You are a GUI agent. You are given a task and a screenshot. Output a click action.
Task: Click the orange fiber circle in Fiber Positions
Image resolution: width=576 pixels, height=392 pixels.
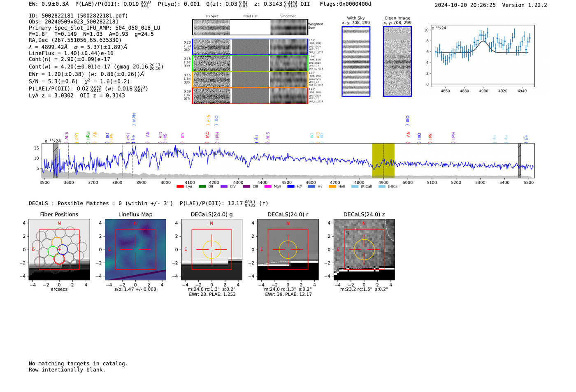click(57, 242)
